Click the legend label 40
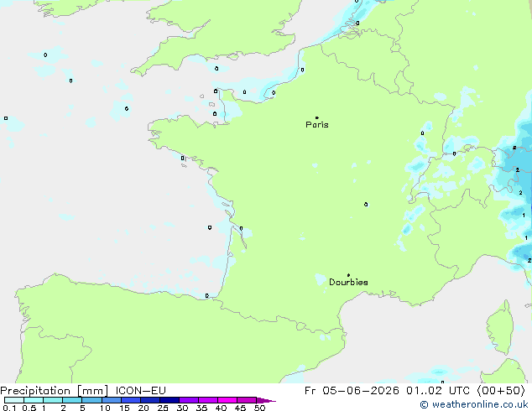Viewport: 532px width, 411px height. pyautogui.click(x=221, y=408)
